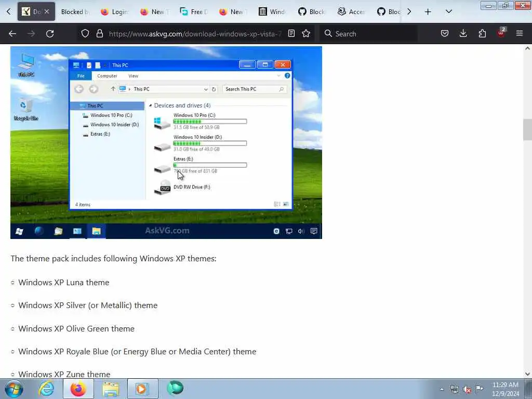
Task: Open the Pocket save icon
Action: pyautogui.click(x=445, y=34)
